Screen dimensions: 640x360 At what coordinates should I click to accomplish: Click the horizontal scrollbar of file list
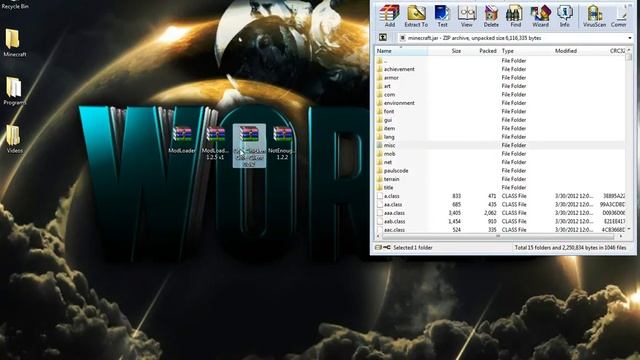click(498, 236)
